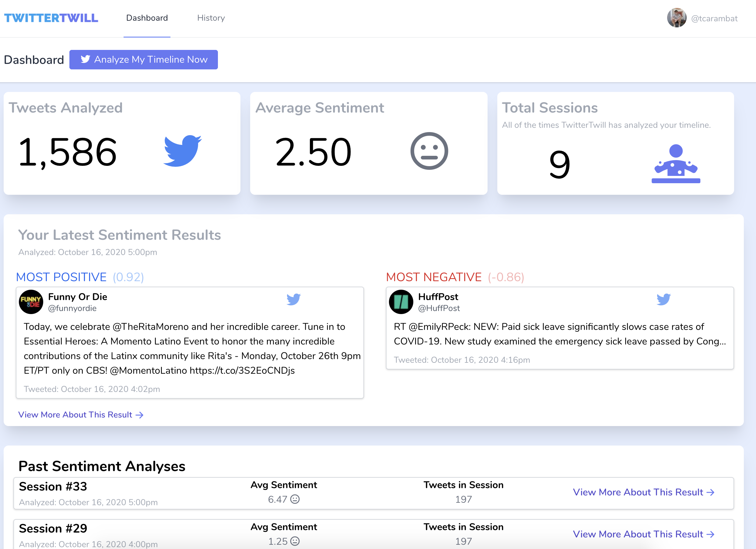View more about Session #29 result
Image resolution: width=756 pixels, height=549 pixels.
643,534
